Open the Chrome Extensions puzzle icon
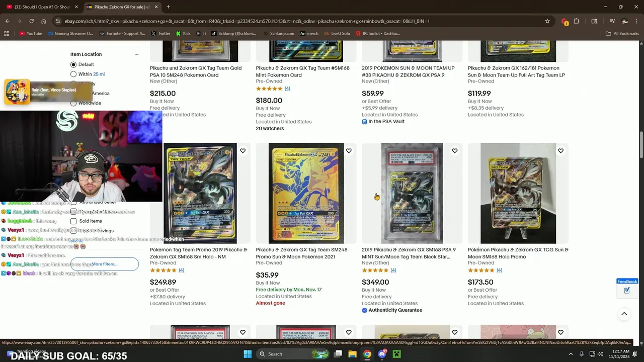644x362 pixels. (577, 21)
